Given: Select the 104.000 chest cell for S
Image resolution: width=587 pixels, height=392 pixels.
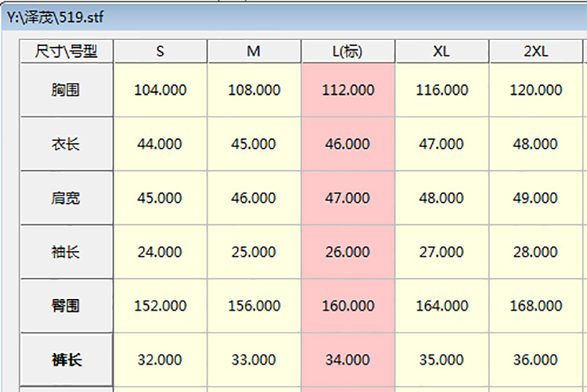Looking at the screenshot, I should tap(160, 90).
